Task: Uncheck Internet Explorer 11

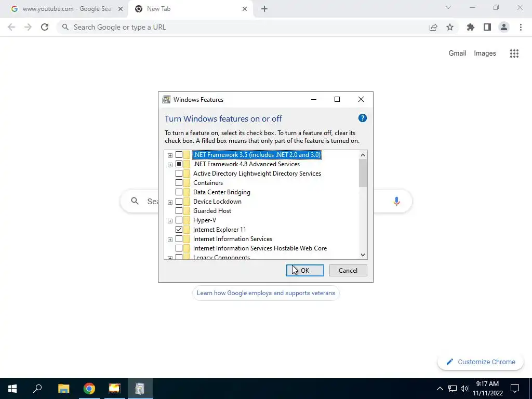Action: point(179,230)
